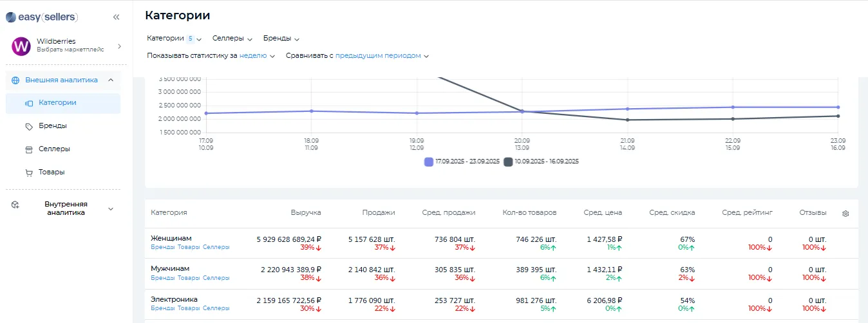This screenshot has width=868, height=323.
Task: Open table column settings gear
Action: (x=845, y=214)
